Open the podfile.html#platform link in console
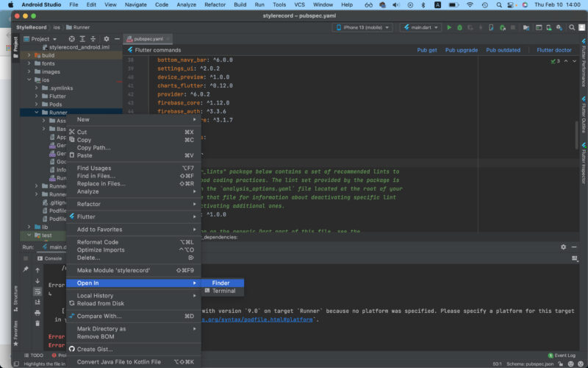588x368 pixels. point(257,319)
